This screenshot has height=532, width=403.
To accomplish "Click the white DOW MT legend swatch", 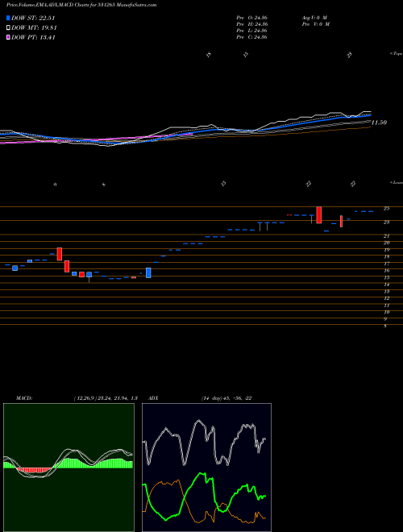I will 8,28.
